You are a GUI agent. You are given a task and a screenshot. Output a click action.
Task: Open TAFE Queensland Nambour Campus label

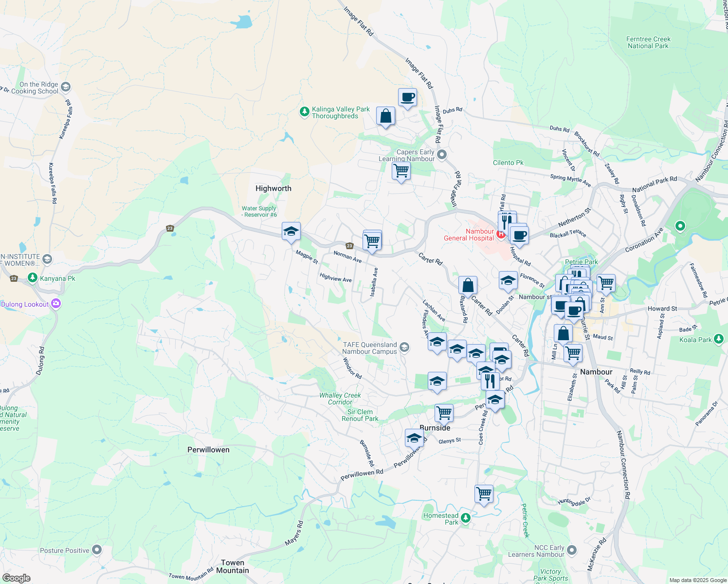click(370, 348)
